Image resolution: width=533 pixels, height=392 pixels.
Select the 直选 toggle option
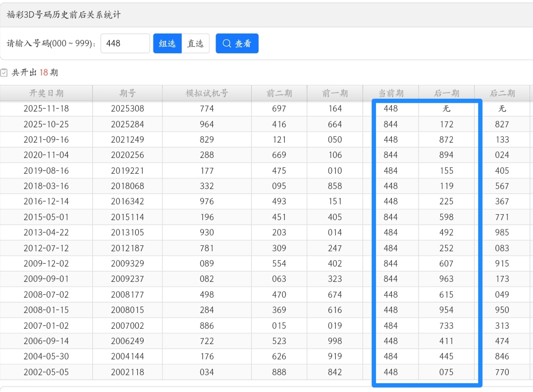[195, 43]
